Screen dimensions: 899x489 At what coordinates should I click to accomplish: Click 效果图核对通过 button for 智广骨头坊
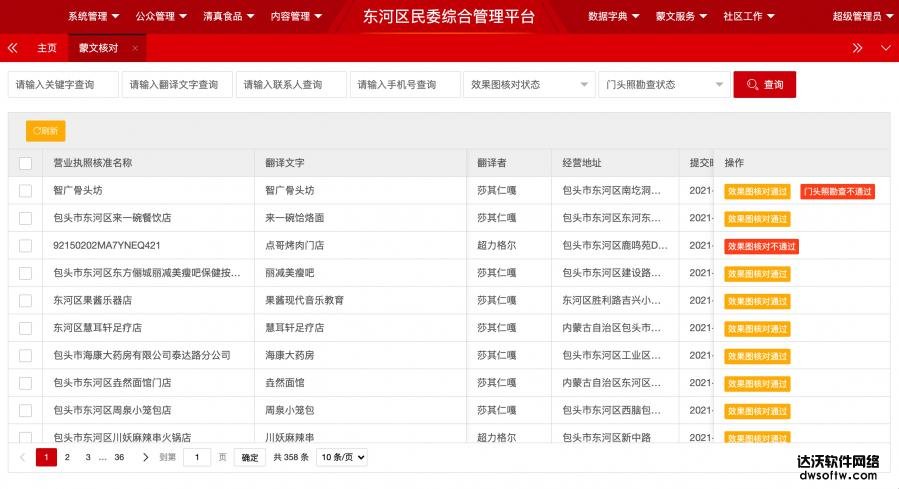click(757, 191)
